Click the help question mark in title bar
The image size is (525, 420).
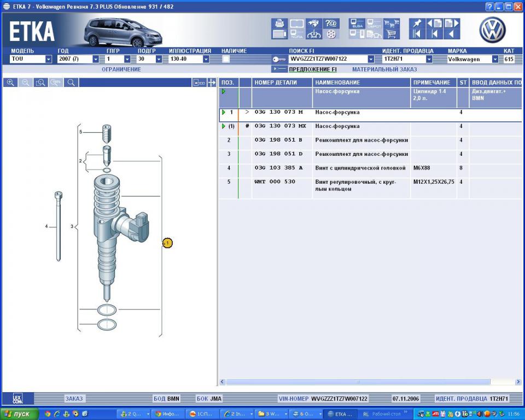point(489,7)
